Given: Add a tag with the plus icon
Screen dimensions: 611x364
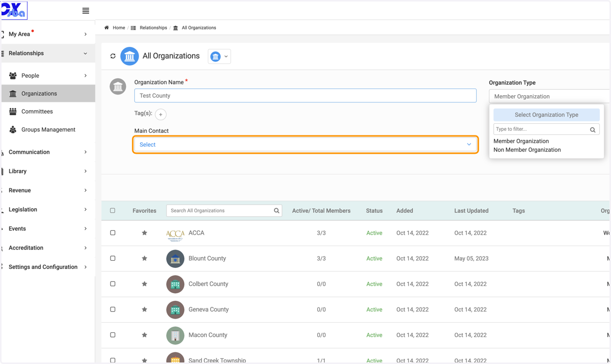Looking at the screenshot, I should pos(160,115).
